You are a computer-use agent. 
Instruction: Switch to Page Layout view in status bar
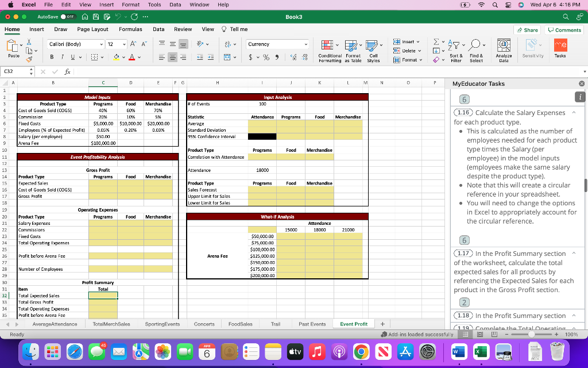tap(479, 334)
